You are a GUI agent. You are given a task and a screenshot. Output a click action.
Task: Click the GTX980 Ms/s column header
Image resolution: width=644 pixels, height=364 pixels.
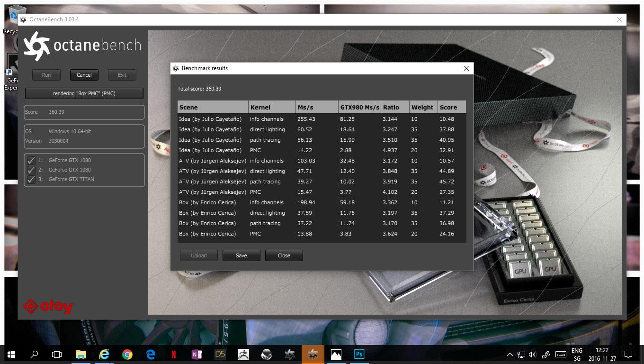coord(359,107)
